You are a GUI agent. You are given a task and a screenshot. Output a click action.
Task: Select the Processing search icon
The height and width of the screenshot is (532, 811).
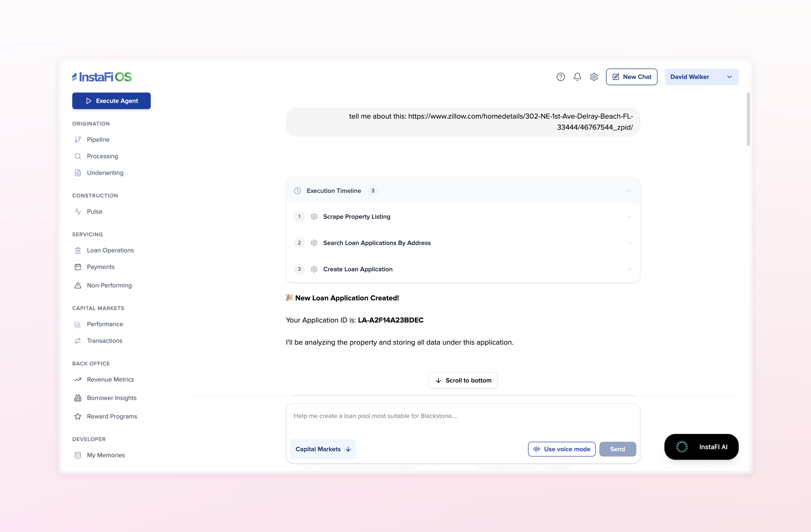point(78,156)
